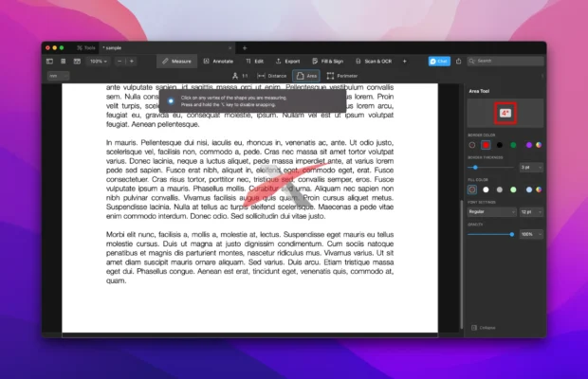The image size is (588, 379).
Task: Go to the Export tab
Action: (x=288, y=61)
